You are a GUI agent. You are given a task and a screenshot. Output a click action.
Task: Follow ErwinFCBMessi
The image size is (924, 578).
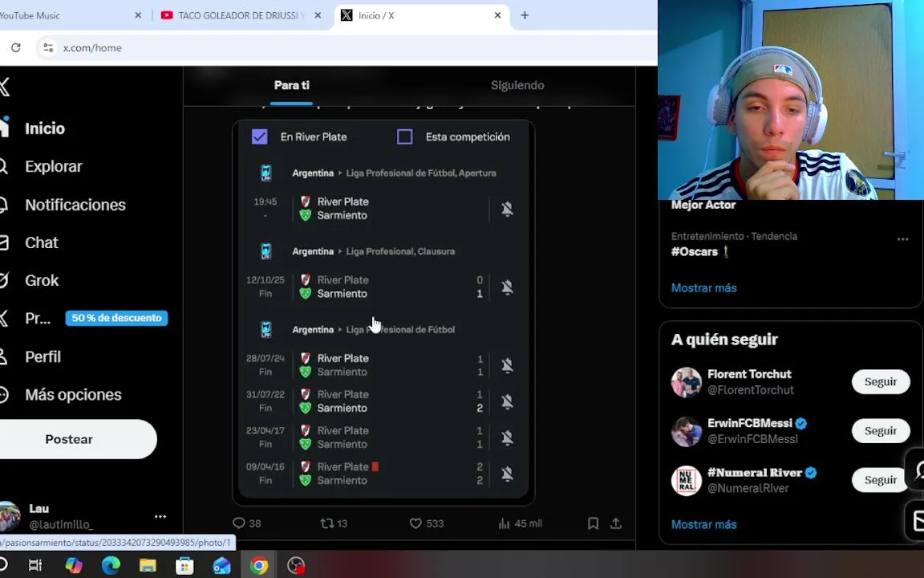coord(881,430)
